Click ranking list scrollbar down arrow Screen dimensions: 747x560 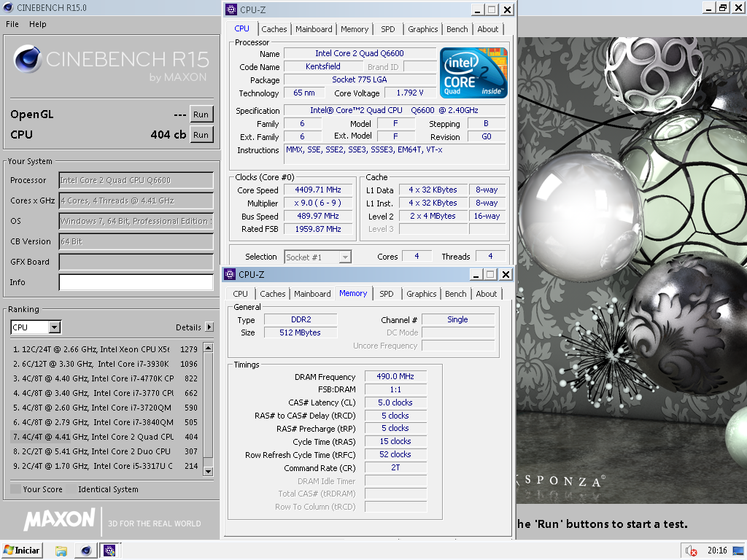(208, 472)
